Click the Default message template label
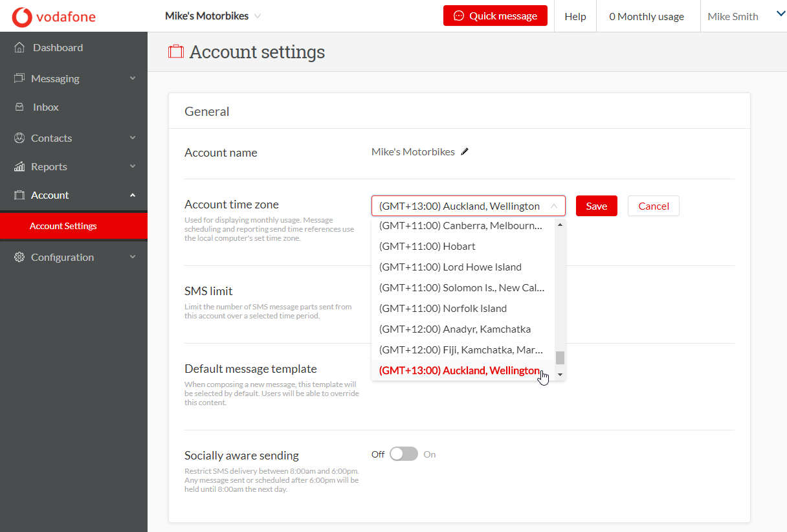787x532 pixels. pyautogui.click(x=250, y=368)
